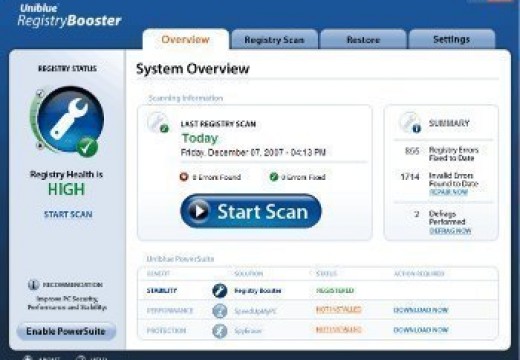Click the Defrags Performed count label

tap(447, 218)
